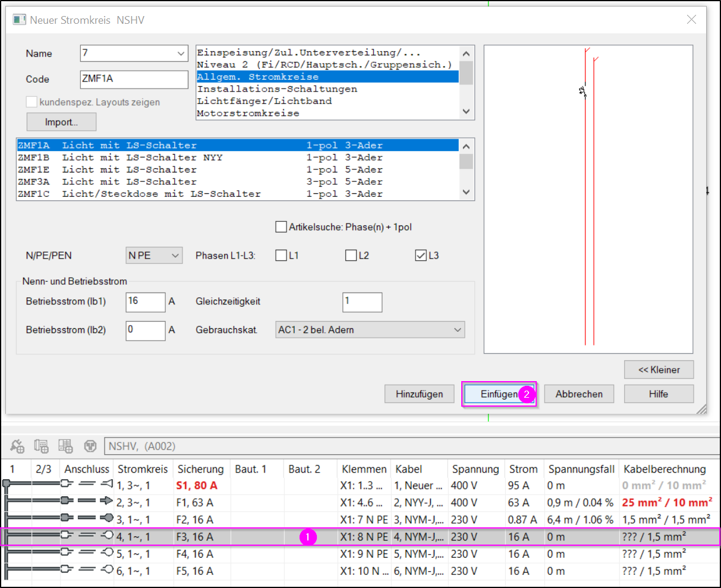
Task: Select Motorstromkreise category
Action: coord(328,113)
